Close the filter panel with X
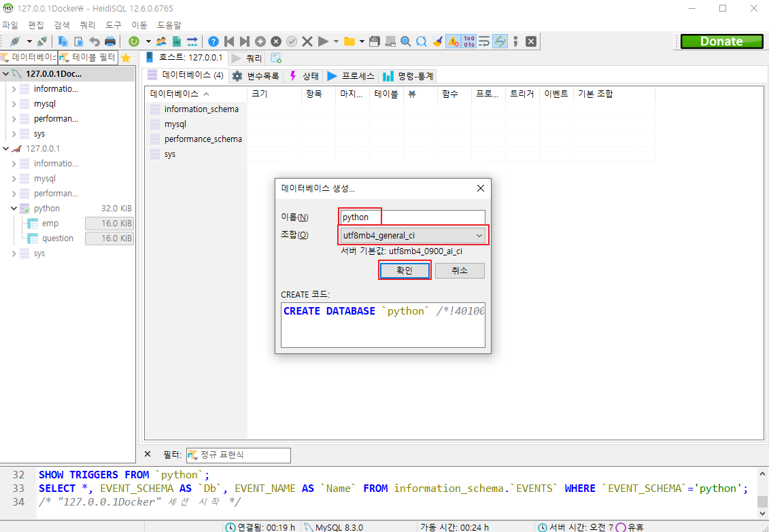 (x=148, y=454)
